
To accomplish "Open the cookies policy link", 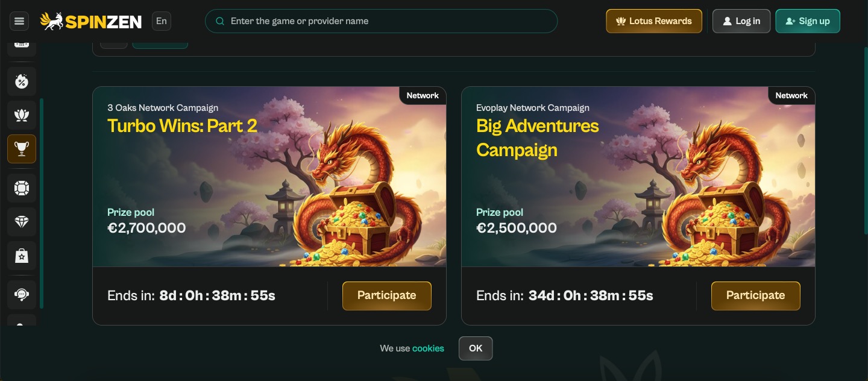I will tap(428, 348).
